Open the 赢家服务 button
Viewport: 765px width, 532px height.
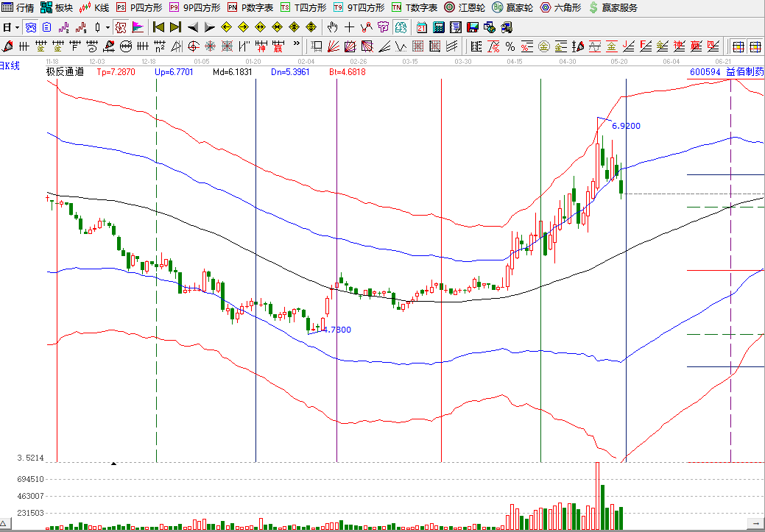613,8
